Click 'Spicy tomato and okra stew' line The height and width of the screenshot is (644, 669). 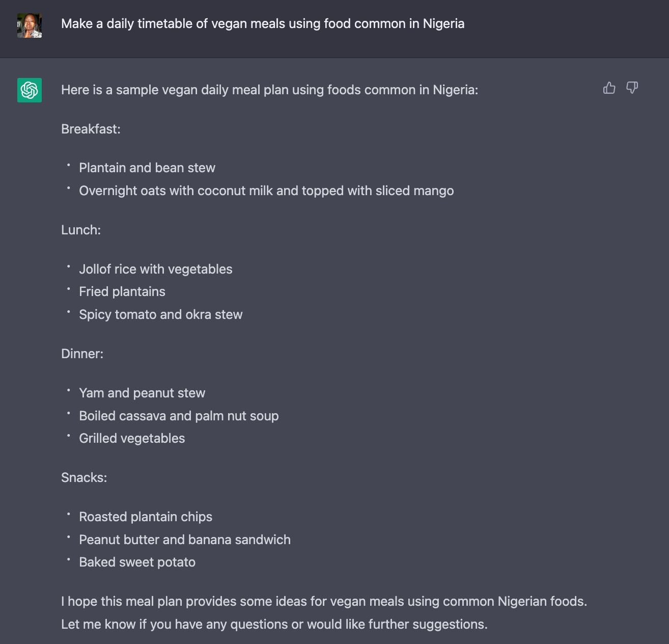click(161, 314)
